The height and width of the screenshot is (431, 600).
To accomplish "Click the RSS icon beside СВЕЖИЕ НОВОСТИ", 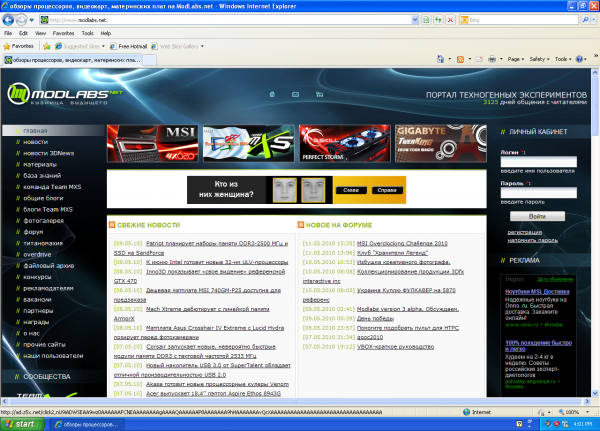I will click(x=112, y=225).
